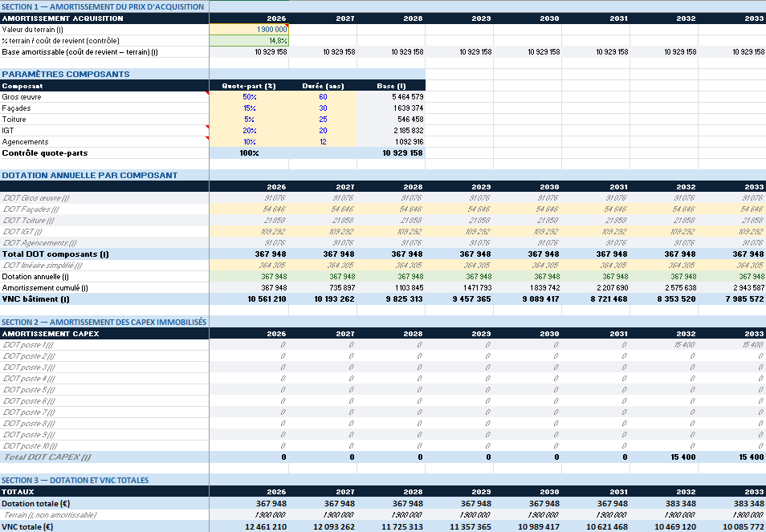
Task: Click the '% terrain / coût de revient (contrôle)' label
Action: [60, 40]
